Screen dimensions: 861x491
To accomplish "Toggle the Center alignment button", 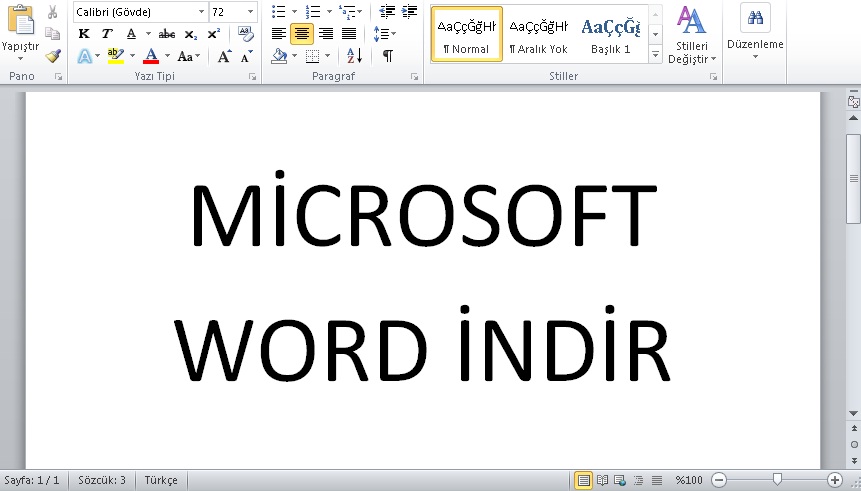I will coord(302,34).
